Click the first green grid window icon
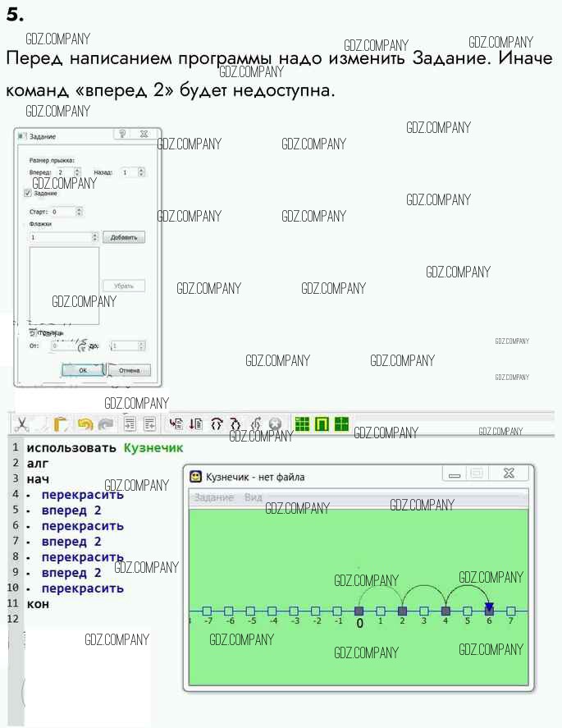Screen dimensions: 562x728 pos(303,424)
